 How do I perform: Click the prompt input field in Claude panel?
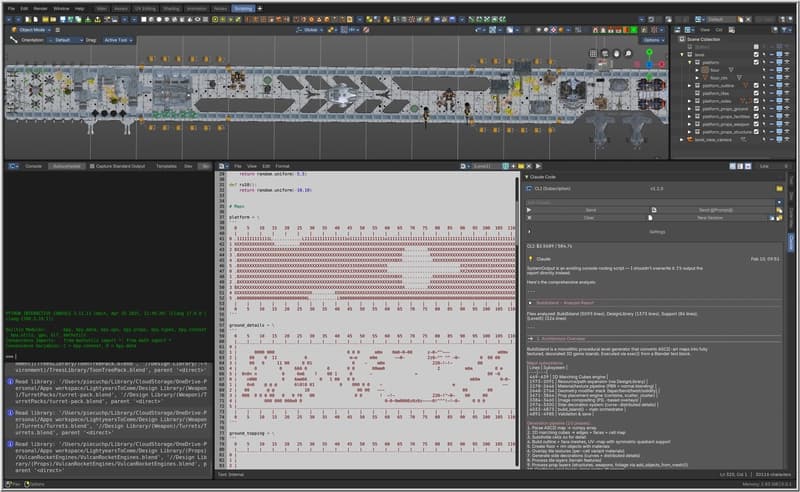click(651, 203)
